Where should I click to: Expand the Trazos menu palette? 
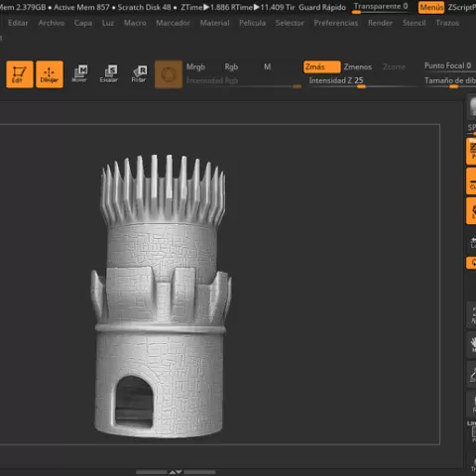click(447, 23)
